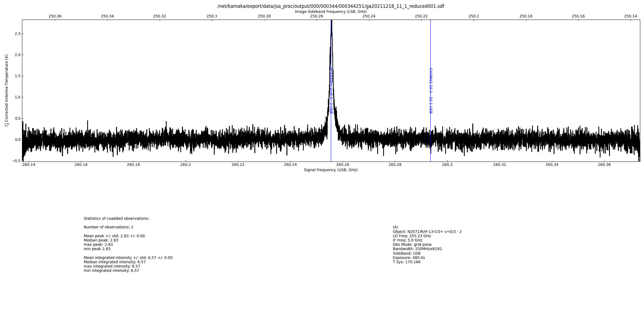Click the 250.3 tick on top axis

click(x=212, y=16)
